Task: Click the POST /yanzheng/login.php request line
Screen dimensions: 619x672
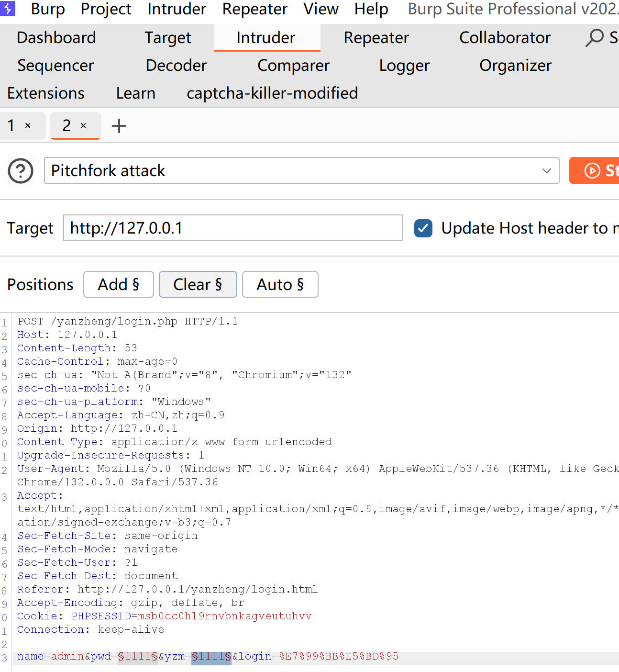Action: click(128, 321)
